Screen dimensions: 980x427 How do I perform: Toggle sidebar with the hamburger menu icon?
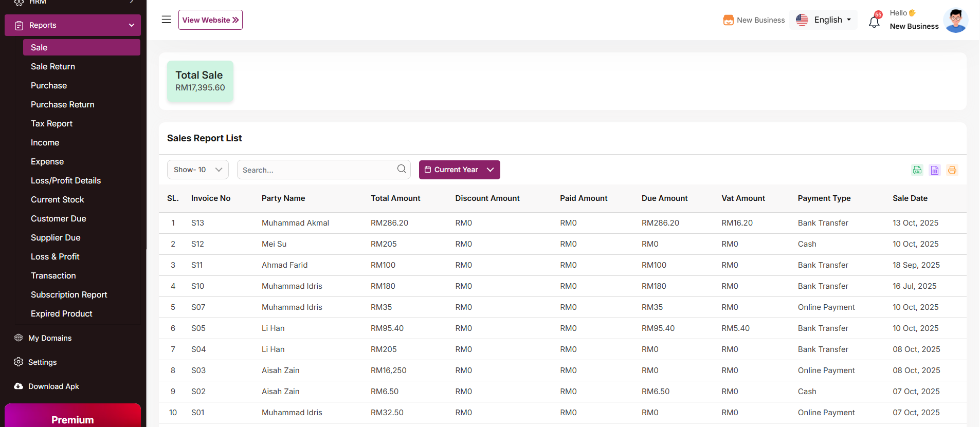click(x=166, y=20)
